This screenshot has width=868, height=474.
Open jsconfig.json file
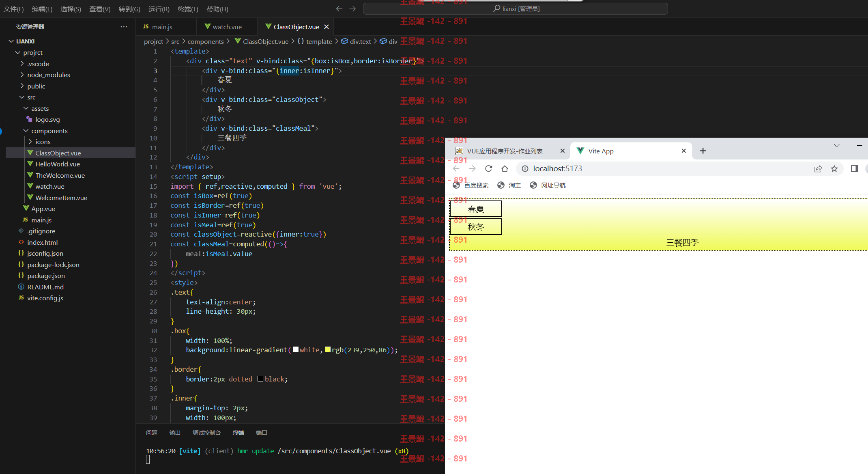click(x=45, y=253)
